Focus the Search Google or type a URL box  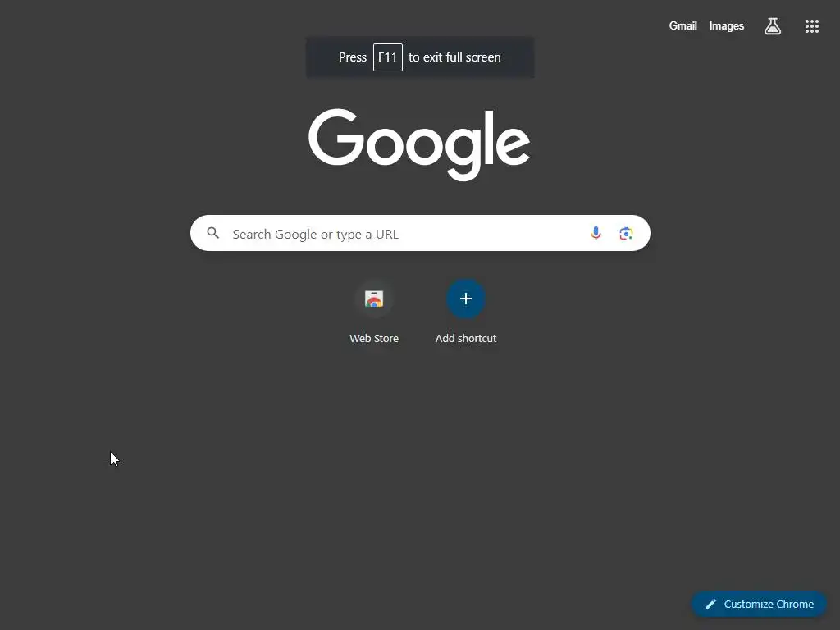420,233
